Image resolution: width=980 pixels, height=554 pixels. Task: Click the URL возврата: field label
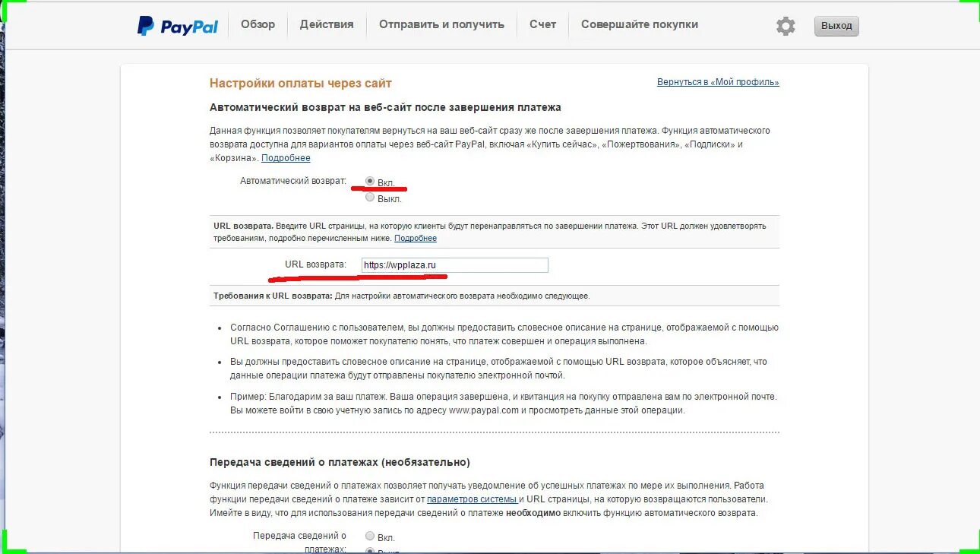pyautogui.click(x=315, y=264)
